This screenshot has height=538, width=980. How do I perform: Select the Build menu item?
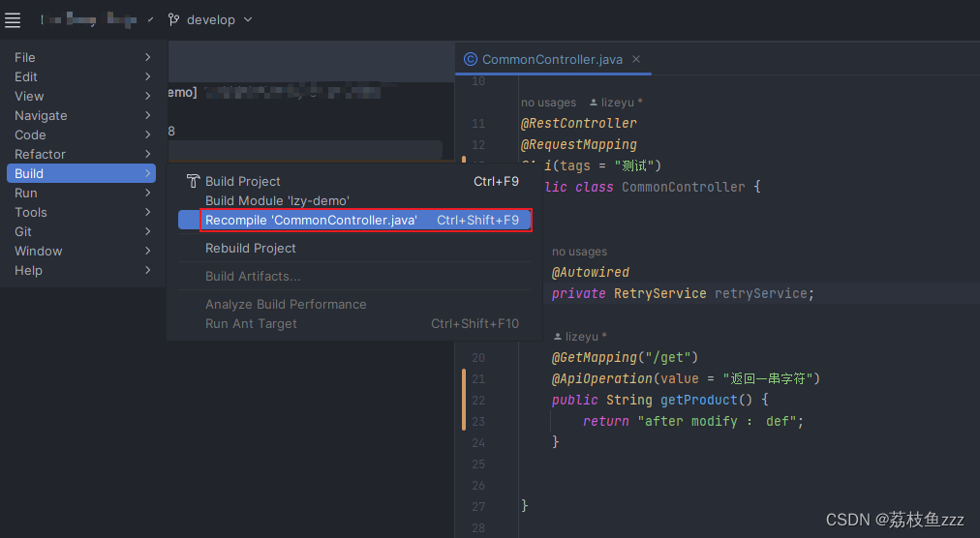[x=81, y=174]
